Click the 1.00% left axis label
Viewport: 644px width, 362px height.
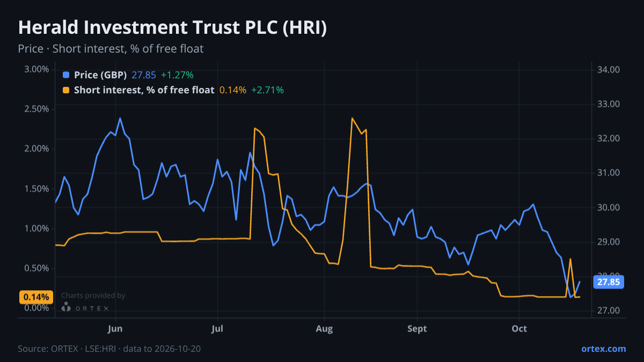37,228
